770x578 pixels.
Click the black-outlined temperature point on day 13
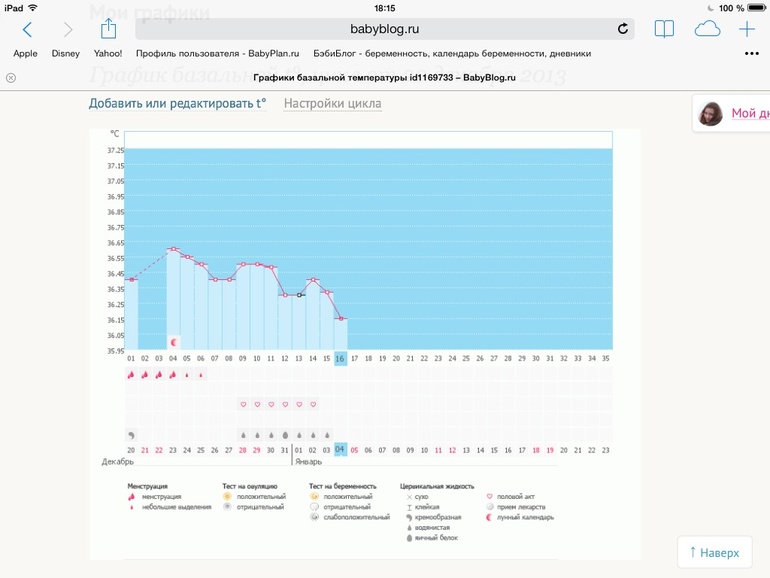pyautogui.click(x=300, y=295)
